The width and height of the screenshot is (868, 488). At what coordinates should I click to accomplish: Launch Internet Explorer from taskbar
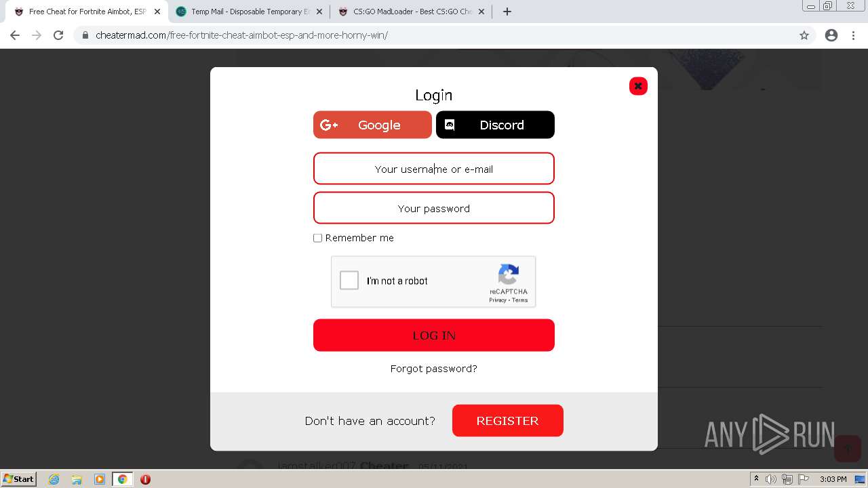pyautogui.click(x=54, y=479)
